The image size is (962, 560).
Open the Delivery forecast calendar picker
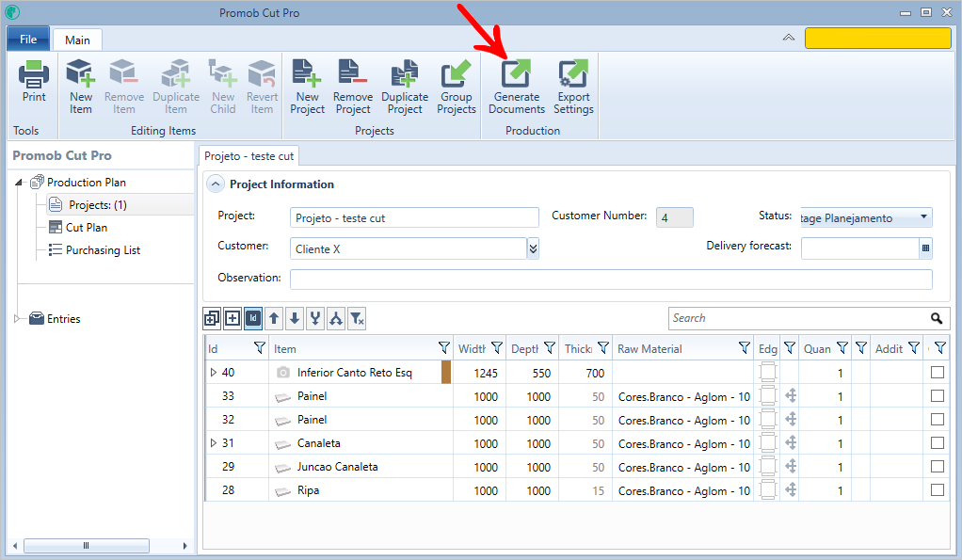coord(926,248)
